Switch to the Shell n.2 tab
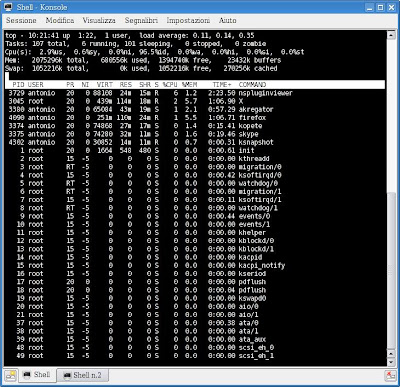 click(x=83, y=375)
